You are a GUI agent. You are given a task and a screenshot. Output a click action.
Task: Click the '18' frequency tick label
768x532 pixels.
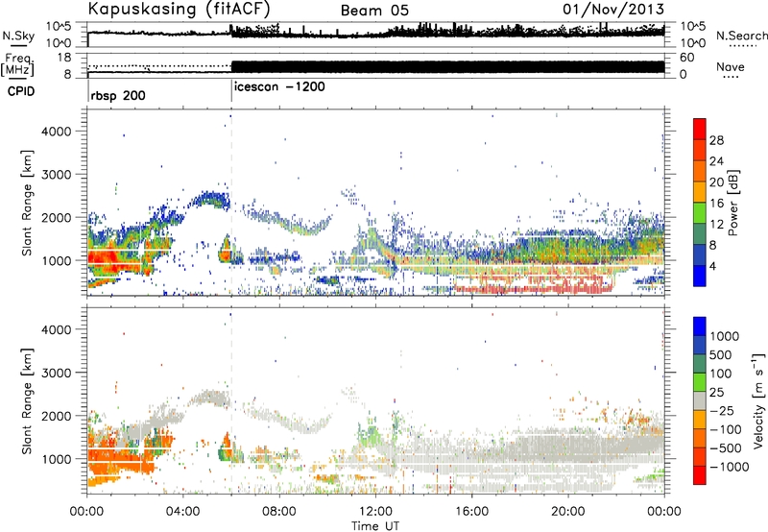tap(64, 58)
